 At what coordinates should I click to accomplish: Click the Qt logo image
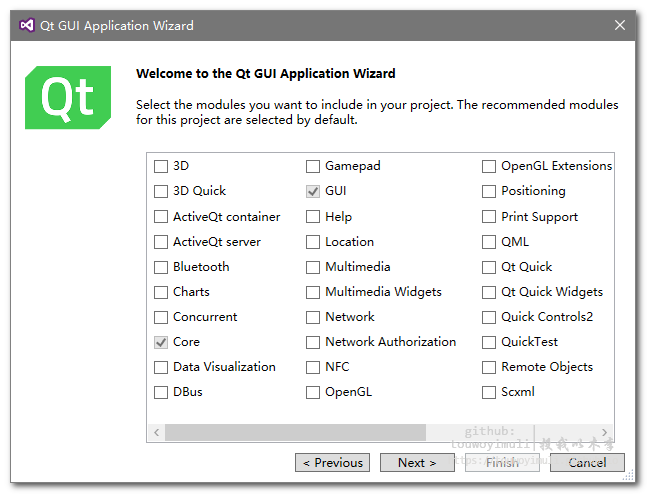tap(68, 97)
